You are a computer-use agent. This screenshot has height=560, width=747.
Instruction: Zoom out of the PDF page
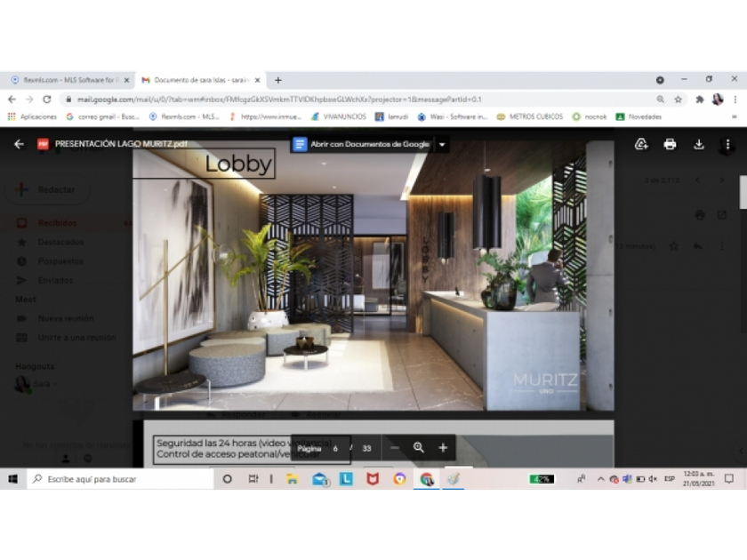click(395, 448)
